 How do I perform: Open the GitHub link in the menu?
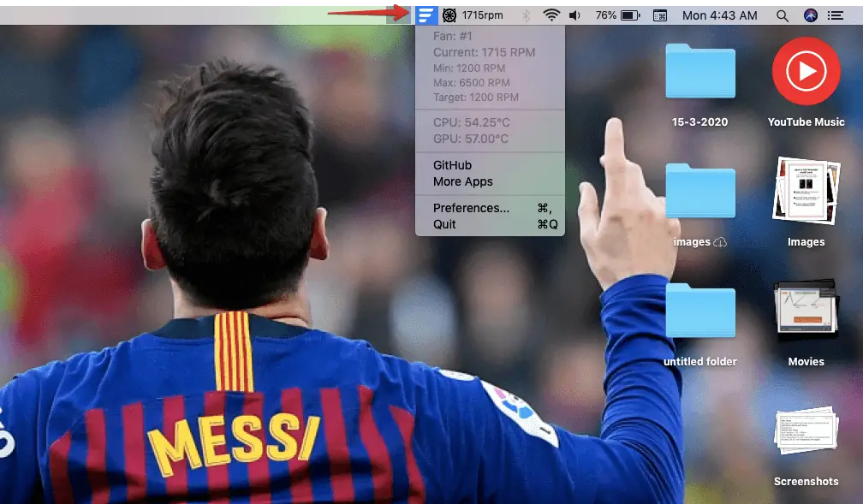pyautogui.click(x=490, y=165)
